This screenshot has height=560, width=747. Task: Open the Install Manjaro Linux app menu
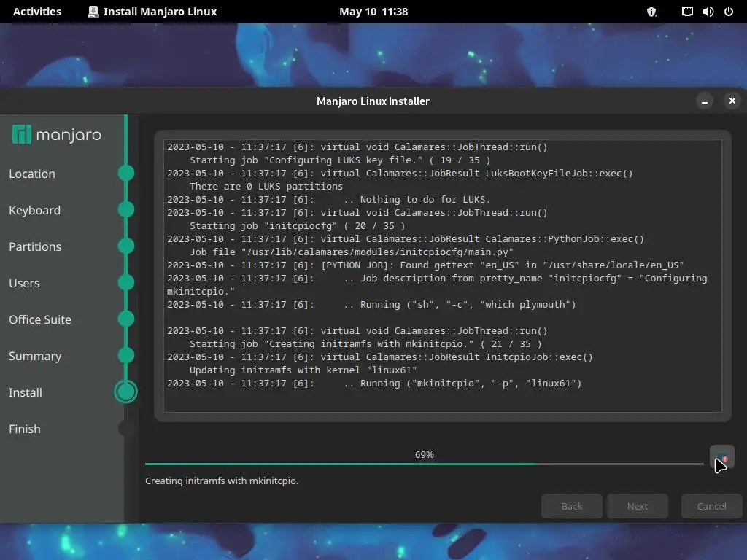(x=152, y=12)
